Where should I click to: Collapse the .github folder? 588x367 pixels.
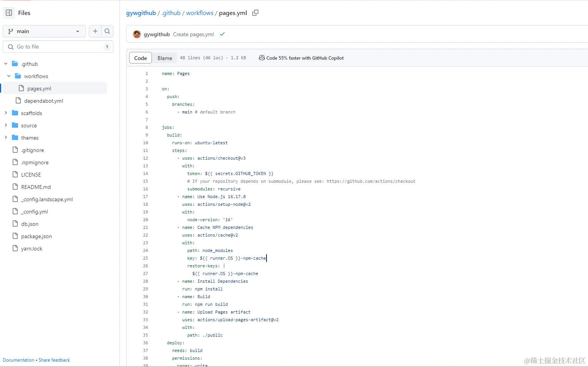(6, 64)
